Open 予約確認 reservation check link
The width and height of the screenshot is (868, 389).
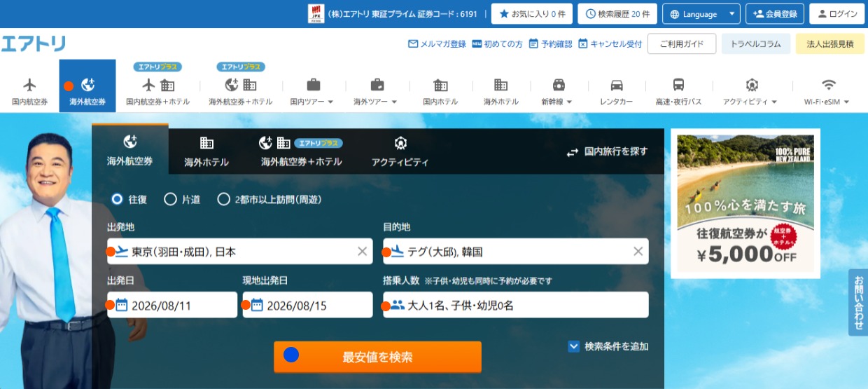tap(550, 43)
